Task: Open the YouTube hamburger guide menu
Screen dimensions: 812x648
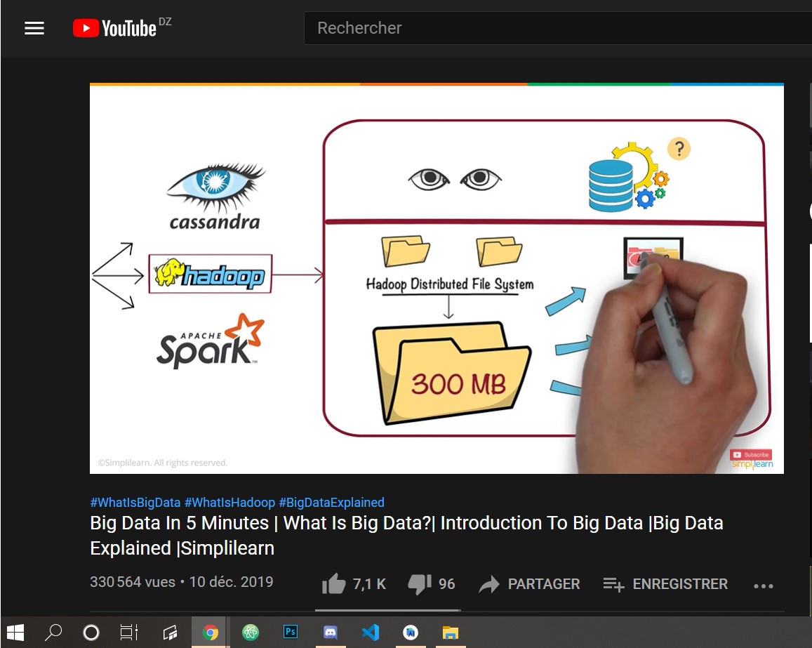Action: click(x=34, y=28)
